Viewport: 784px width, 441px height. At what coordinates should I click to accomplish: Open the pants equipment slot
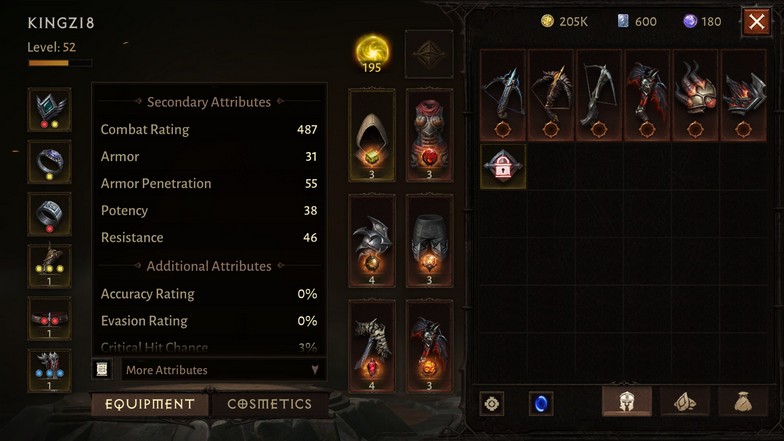pyautogui.click(x=429, y=241)
